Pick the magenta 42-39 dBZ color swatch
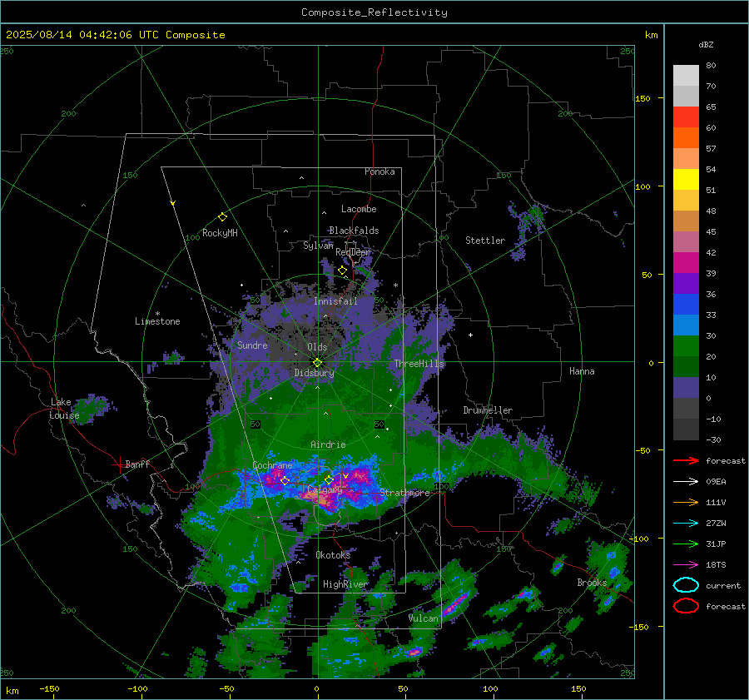The height and width of the screenshot is (700, 749). [x=686, y=263]
